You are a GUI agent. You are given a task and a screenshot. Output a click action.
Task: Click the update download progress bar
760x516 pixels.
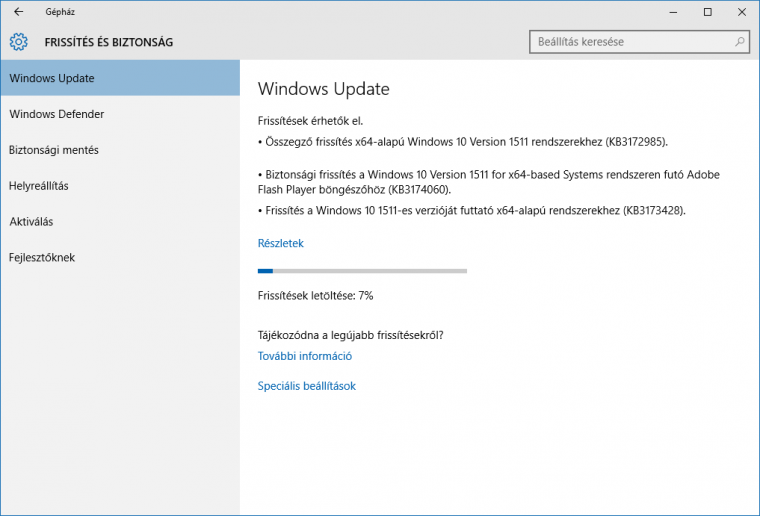coord(362,271)
